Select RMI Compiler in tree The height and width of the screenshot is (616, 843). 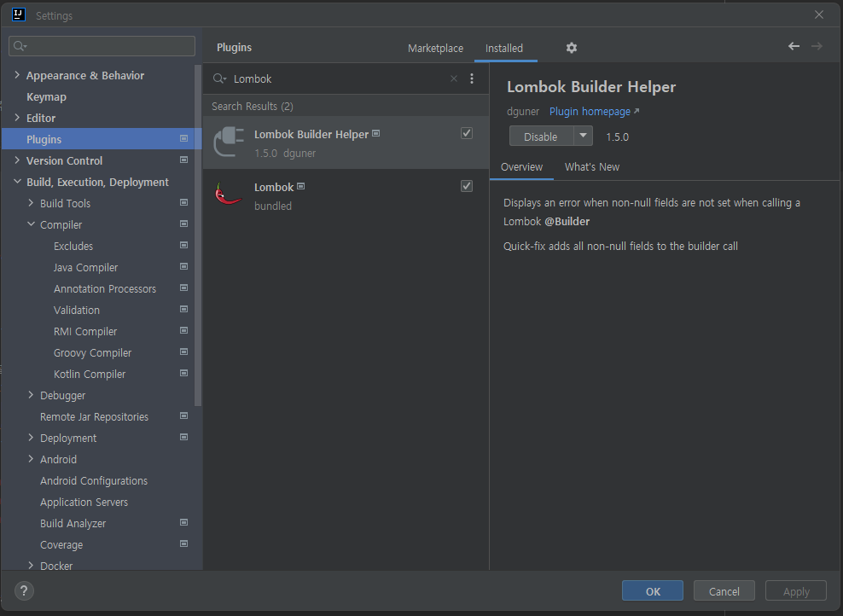[x=85, y=331]
